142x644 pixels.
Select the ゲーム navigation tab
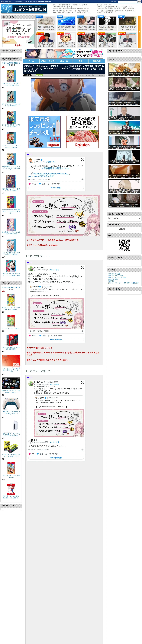pyautogui.click(x=31, y=61)
